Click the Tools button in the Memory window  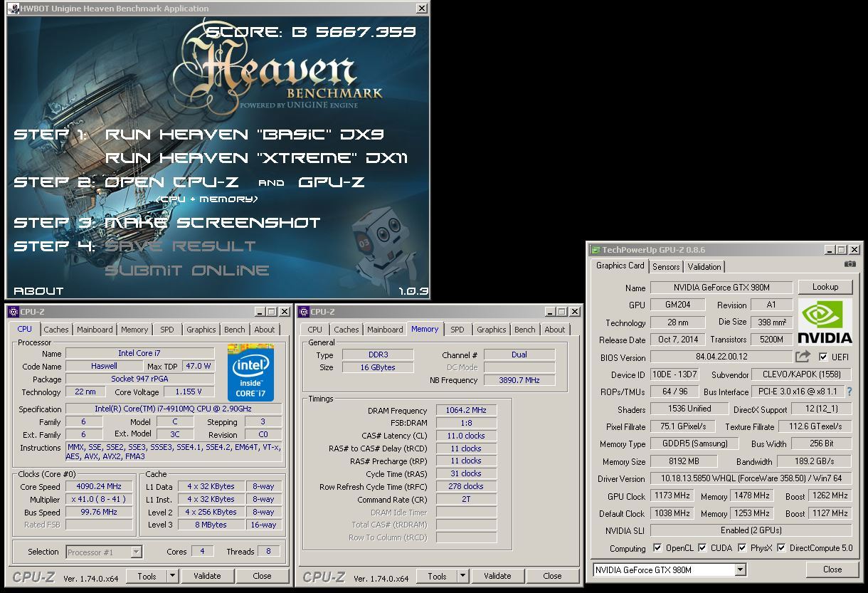[438, 576]
